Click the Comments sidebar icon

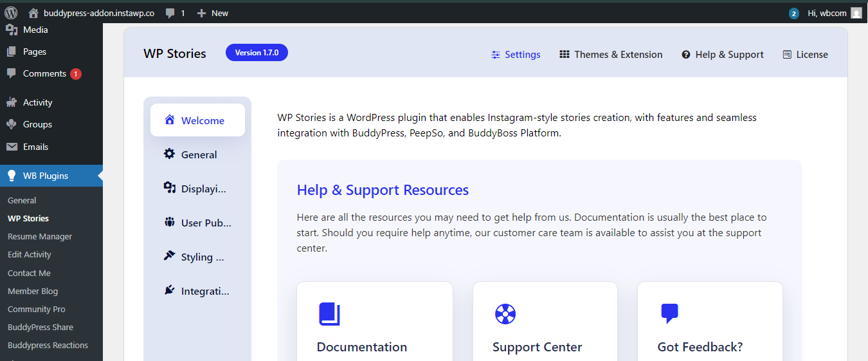pyautogui.click(x=12, y=73)
